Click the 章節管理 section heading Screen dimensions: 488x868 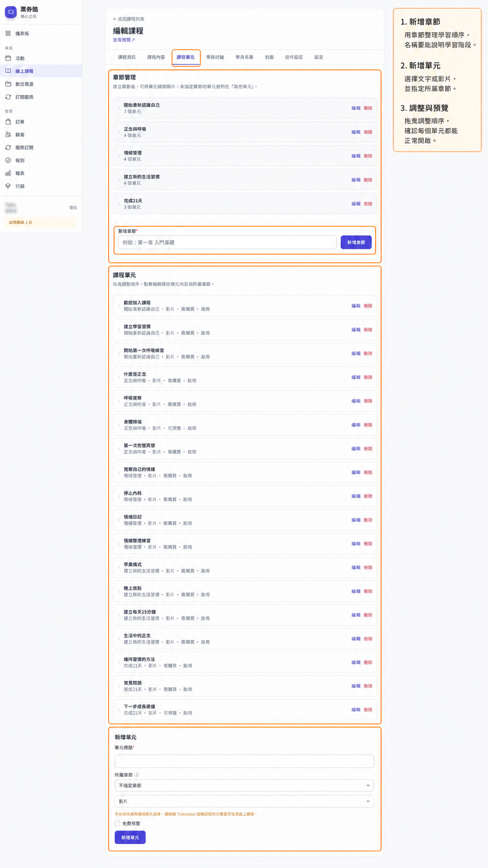124,77
